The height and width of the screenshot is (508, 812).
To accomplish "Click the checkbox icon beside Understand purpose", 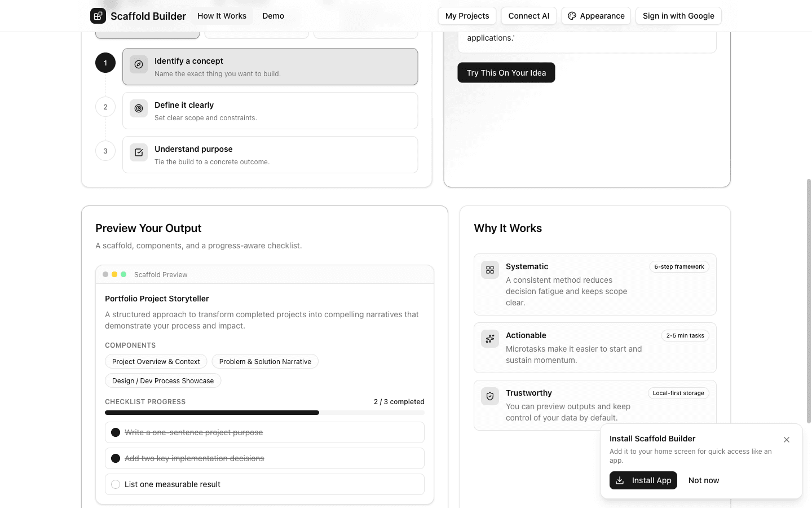I will (x=139, y=152).
